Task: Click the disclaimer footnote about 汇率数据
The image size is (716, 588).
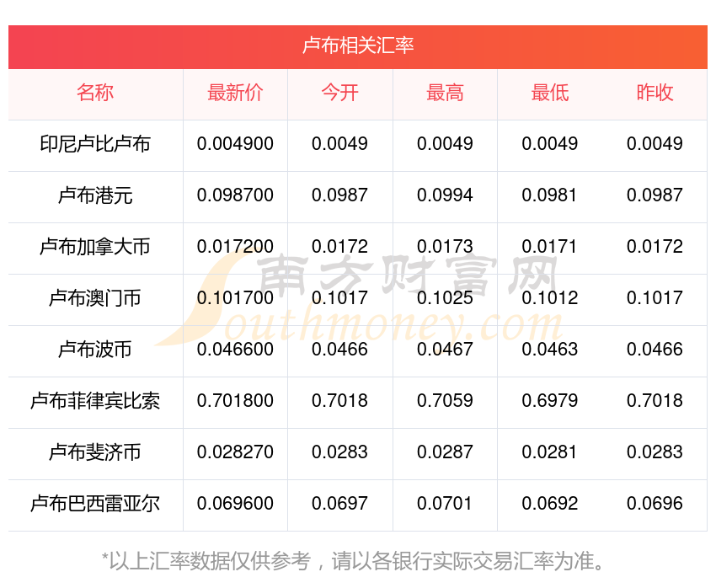Action: 353,561
